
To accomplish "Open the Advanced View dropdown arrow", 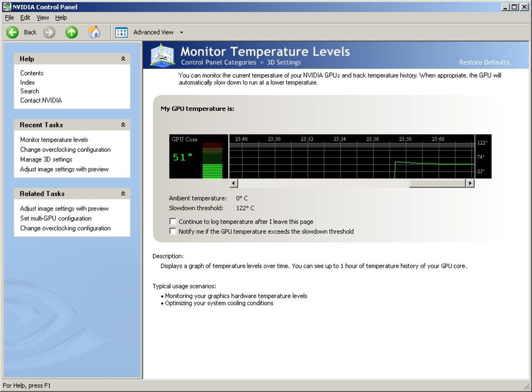I will 182,33.
